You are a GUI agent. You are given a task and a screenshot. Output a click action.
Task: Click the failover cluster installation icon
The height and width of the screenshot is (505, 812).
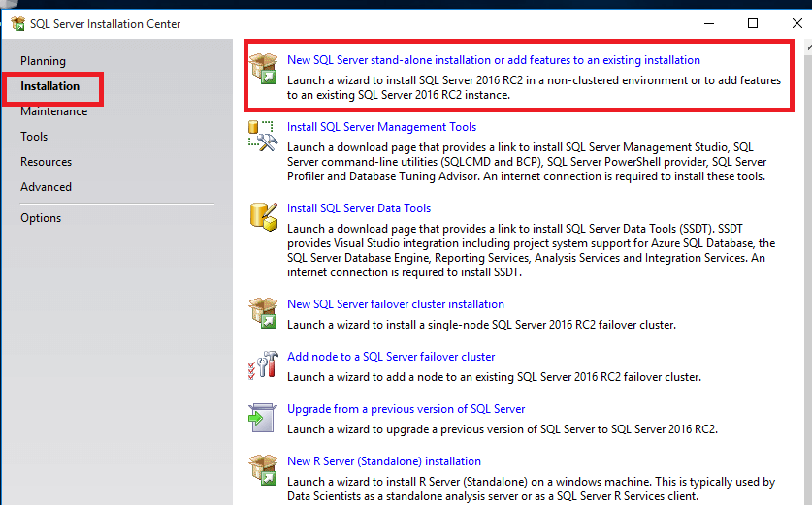click(264, 312)
